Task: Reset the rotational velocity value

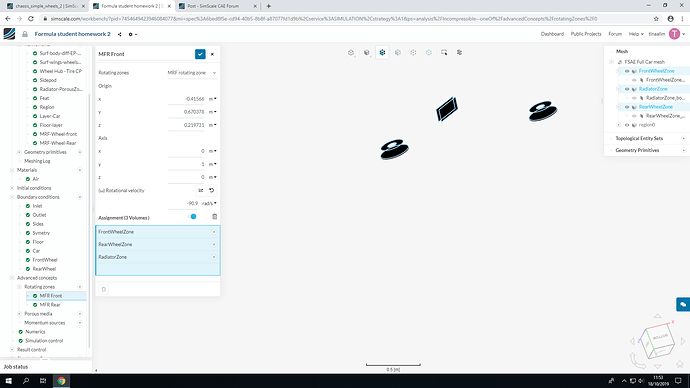Action: (212, 190)
